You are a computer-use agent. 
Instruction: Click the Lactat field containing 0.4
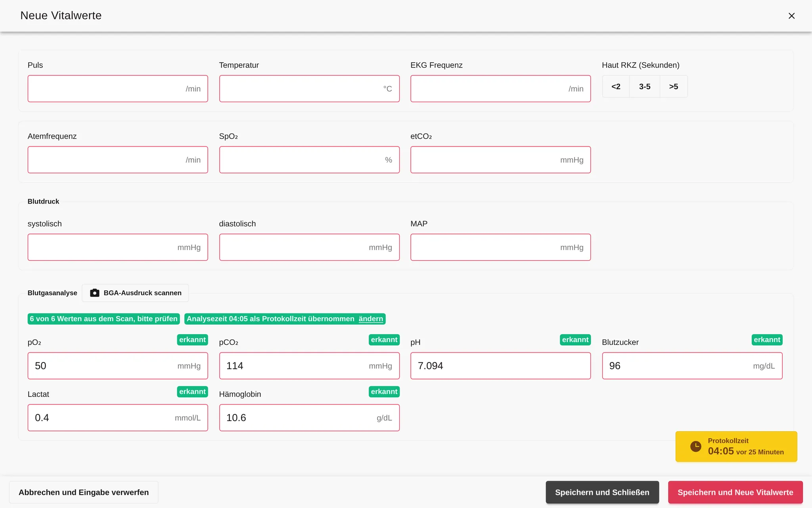click(118, 418)
